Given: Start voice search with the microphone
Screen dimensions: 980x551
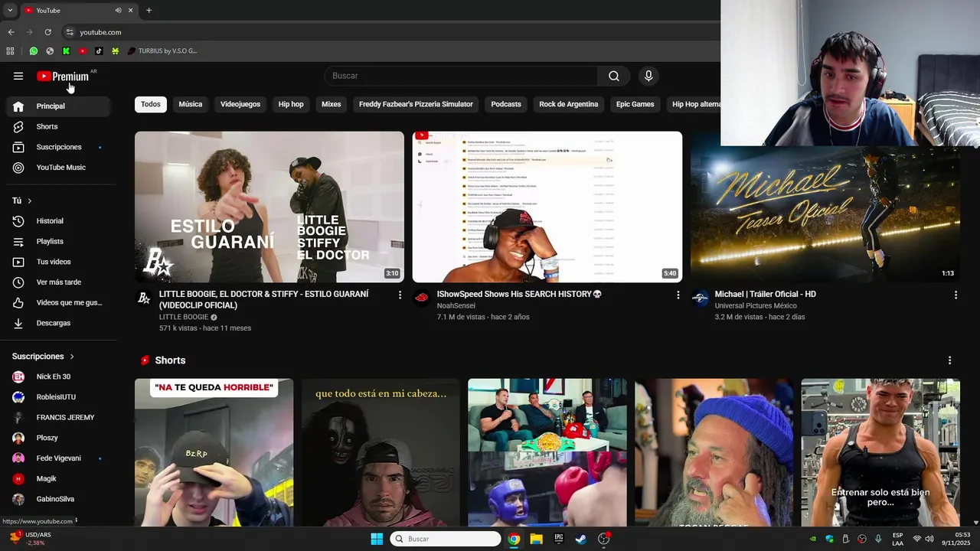Looking at the screenshot, I should pyautogui.click(x=648, y=76).
